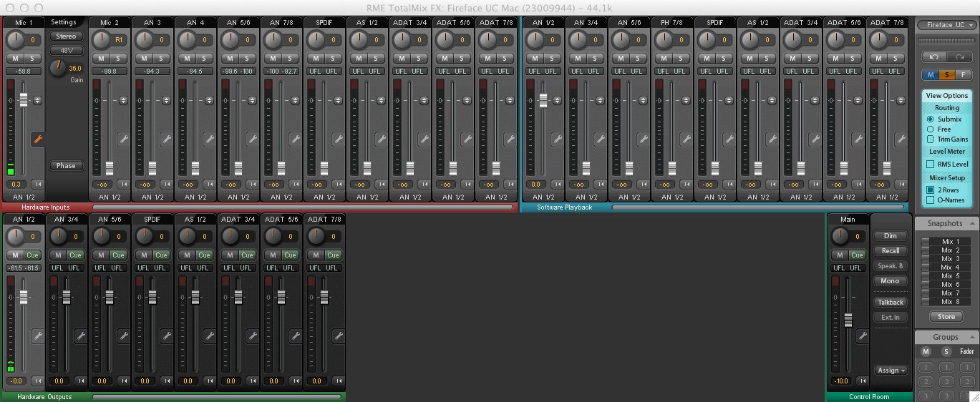Click the undo arrow in right panel

(x=933, y=57)
